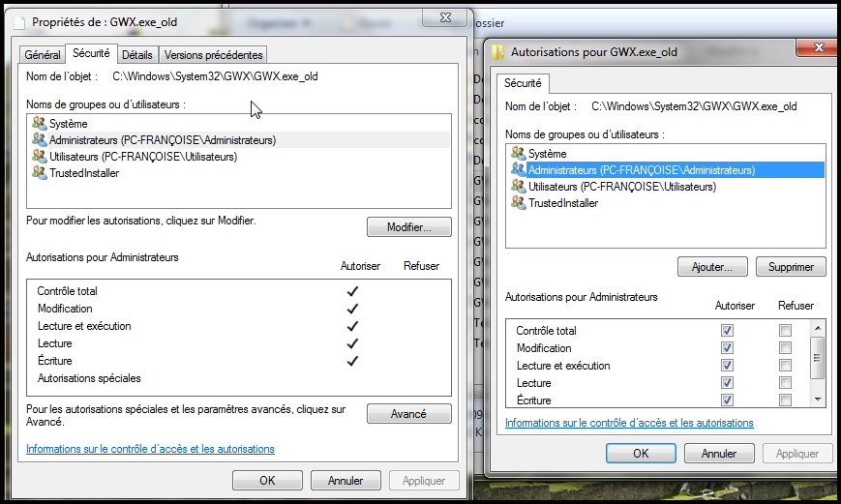Toggle Refuser checkbox for Modification
841x504 pixels.
click(x=785, y=348)
